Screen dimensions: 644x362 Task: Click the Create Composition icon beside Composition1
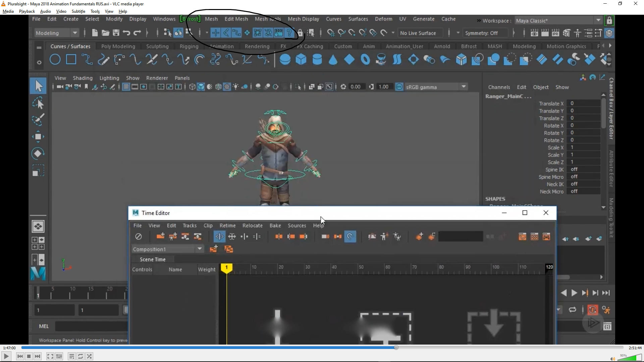click(x=214, y=249)
